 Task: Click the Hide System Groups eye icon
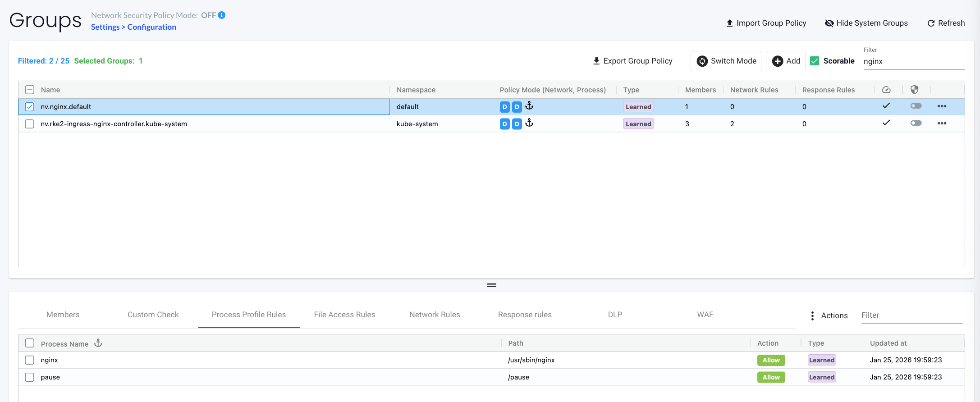click(x=829, y=23)
